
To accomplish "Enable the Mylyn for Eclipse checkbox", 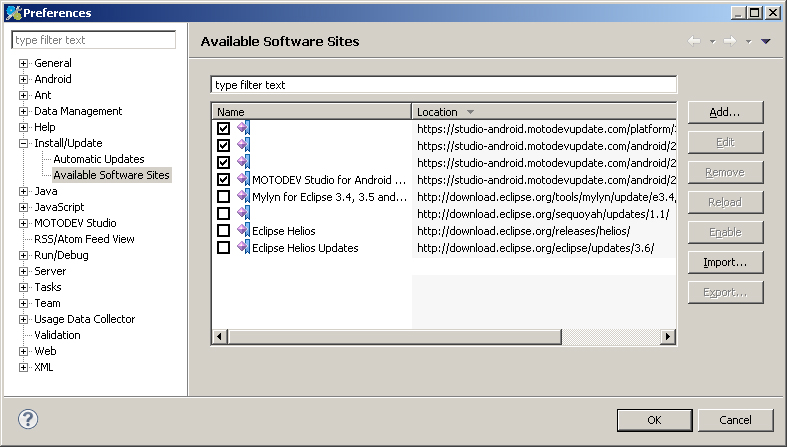I will 223,197.
